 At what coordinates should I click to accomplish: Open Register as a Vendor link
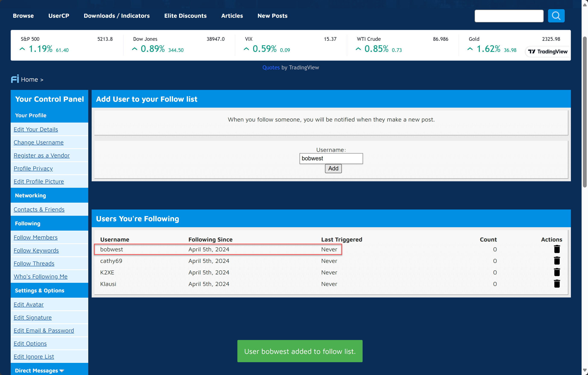41,155
